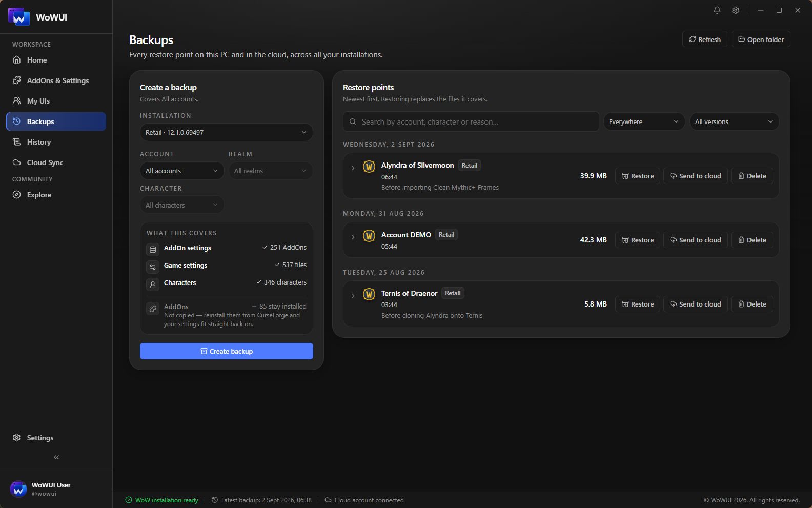Click the Characters person icon
Screen dimensions: 812x508
[153, 285]
